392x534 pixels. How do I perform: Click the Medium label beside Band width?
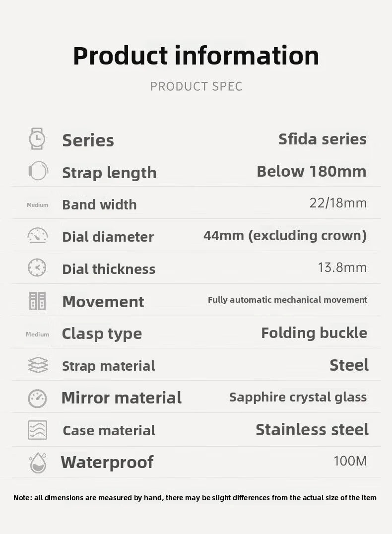point(38,205)
